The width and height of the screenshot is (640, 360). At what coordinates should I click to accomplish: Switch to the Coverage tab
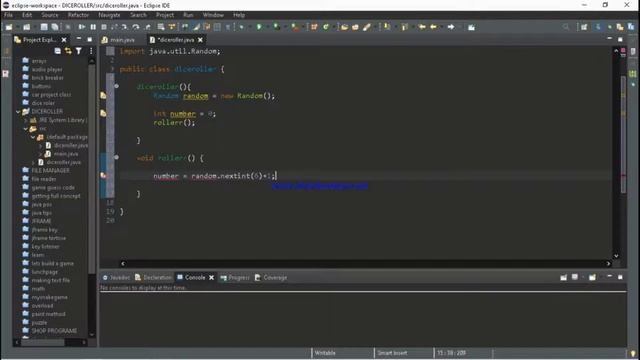pos(271,278)
